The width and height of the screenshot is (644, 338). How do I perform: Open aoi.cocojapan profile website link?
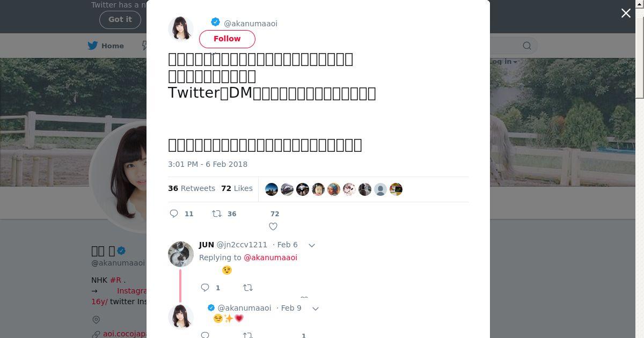coord(125,334)
